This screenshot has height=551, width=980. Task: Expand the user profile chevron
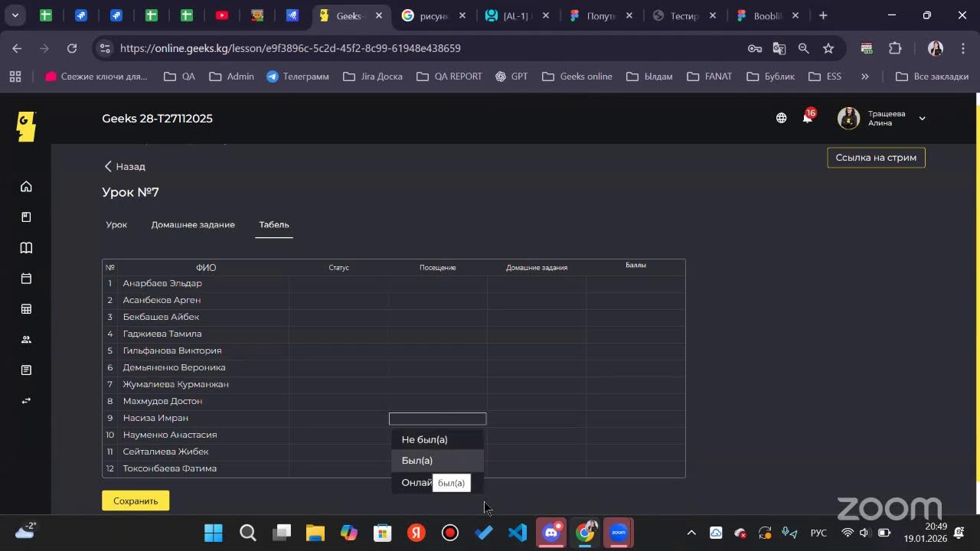point(922,119)
